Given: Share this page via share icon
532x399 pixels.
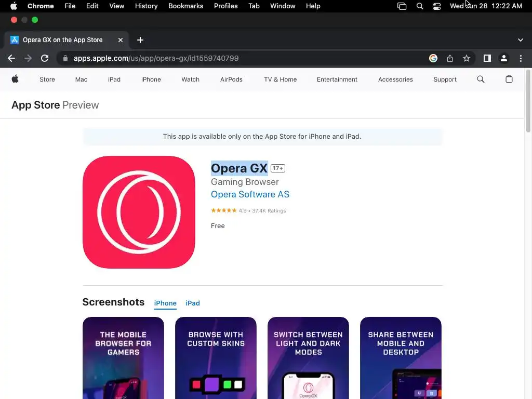Looking at the screenshot, I should pos(450,58).
